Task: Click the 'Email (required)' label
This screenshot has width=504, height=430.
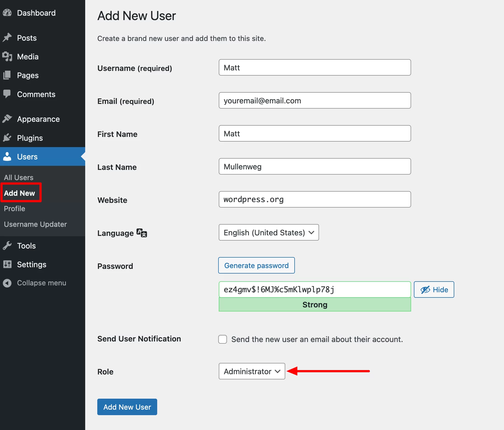Action: pos(126,101)
